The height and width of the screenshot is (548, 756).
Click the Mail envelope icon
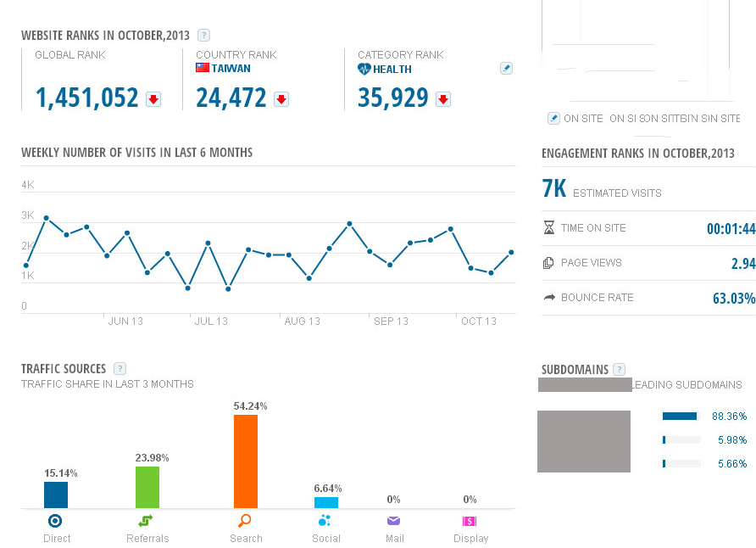point(393,521)
